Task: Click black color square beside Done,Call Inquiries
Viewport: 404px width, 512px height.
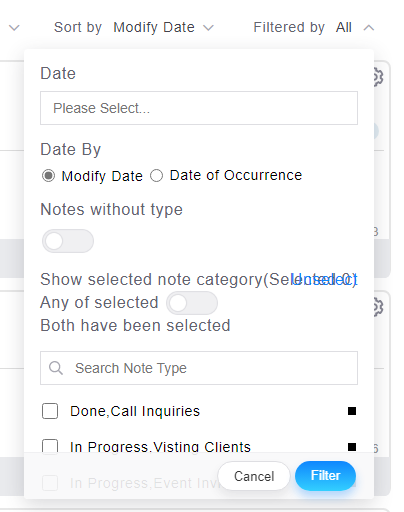Action: (x=352, y=411)
